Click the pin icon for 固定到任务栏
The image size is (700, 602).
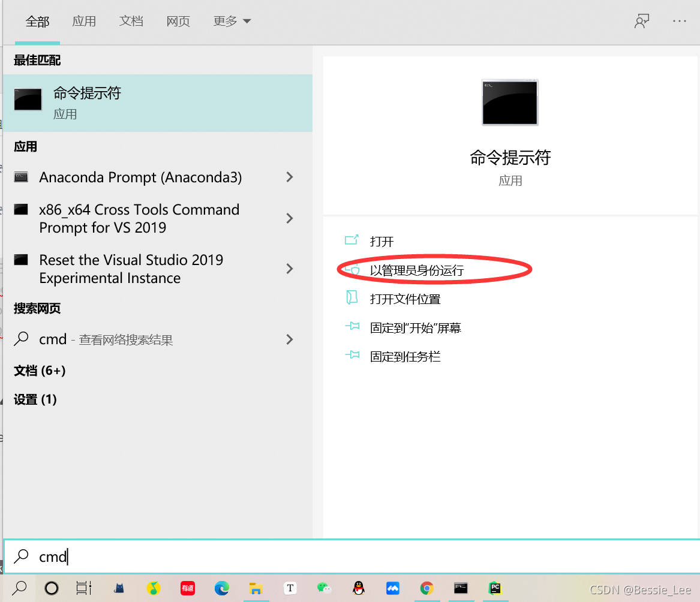pos(352,355)
